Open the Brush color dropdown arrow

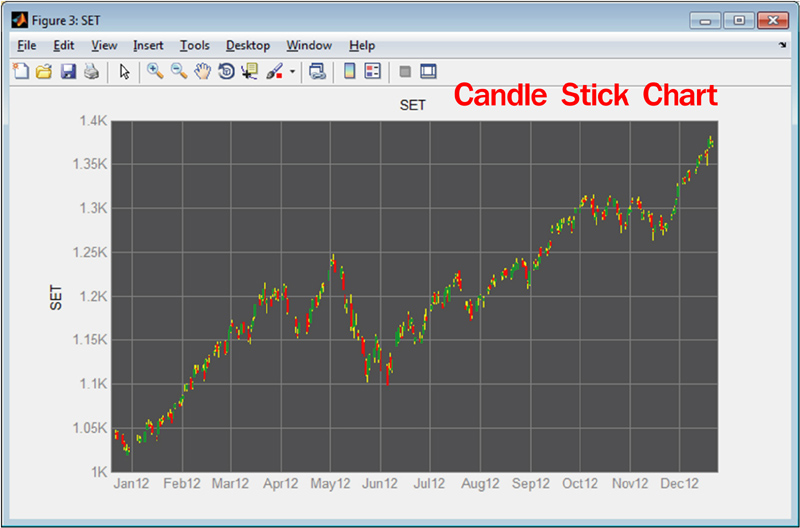[x=292, y=71]
